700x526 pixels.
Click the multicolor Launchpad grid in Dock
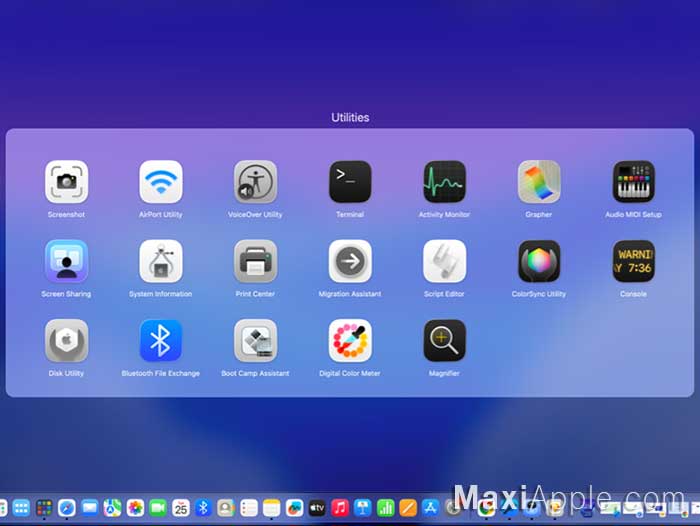(44, 508)
